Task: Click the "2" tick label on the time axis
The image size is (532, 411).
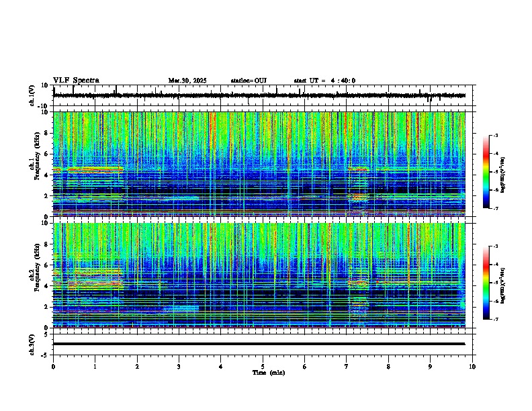Action: pyautogui.click(x=137, y=367)
